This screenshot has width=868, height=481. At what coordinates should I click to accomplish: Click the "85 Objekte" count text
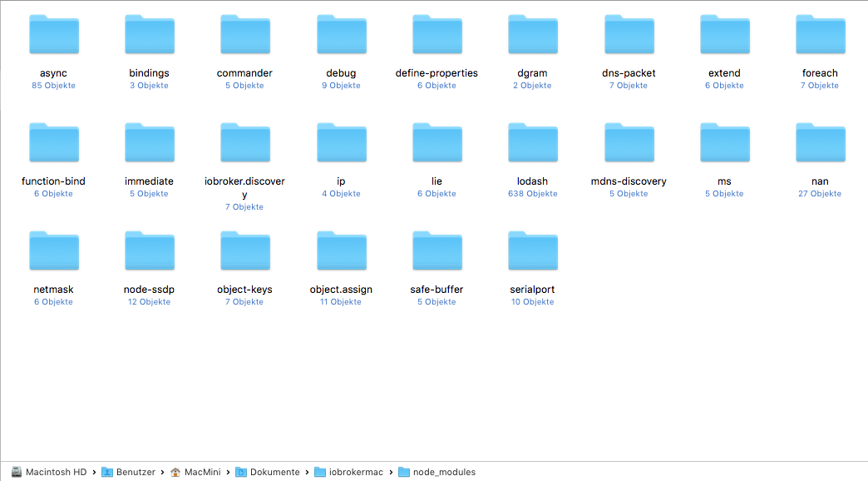54,86
